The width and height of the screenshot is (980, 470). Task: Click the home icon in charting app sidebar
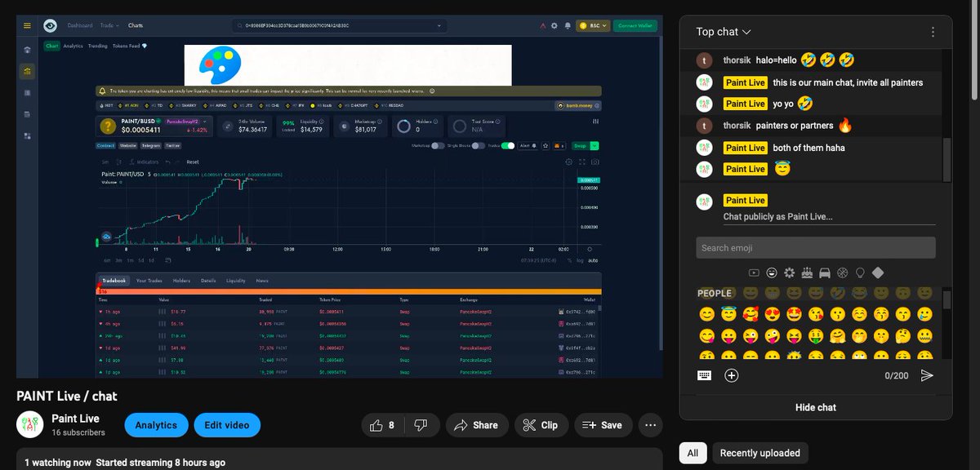point(27,50)
